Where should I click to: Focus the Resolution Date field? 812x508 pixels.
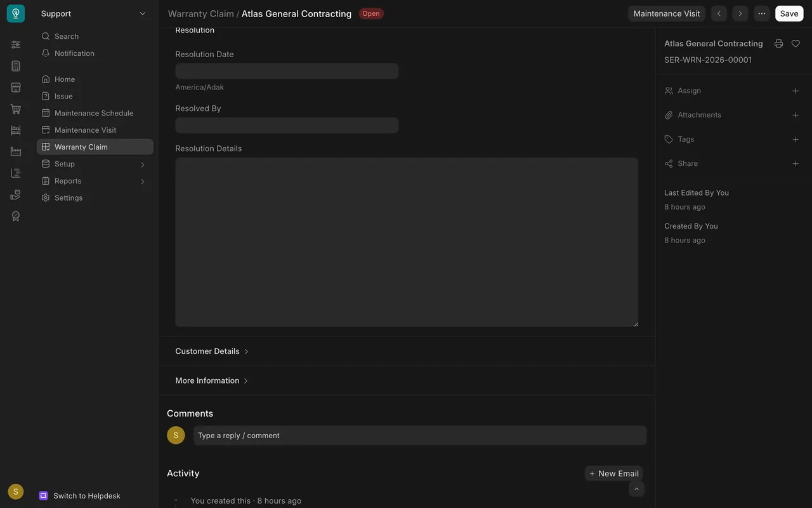pyautogui.click(x=287, y=71)
